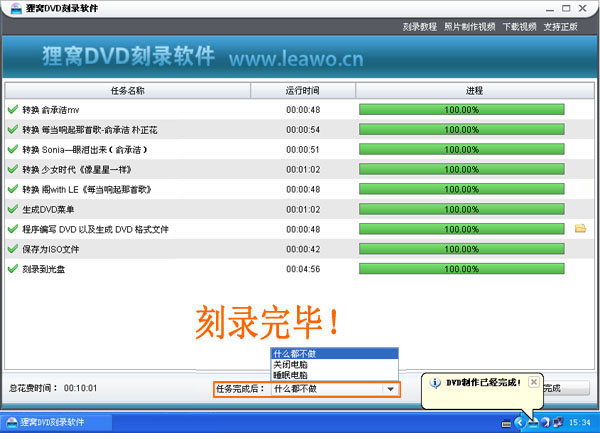Click the run time 00:00:54
Screen dimensions: 600x433
303,130
